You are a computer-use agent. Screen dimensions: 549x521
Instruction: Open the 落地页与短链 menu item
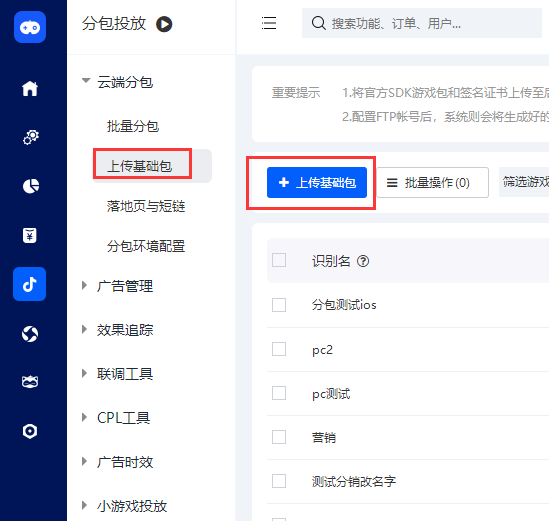tap(146, 206)
